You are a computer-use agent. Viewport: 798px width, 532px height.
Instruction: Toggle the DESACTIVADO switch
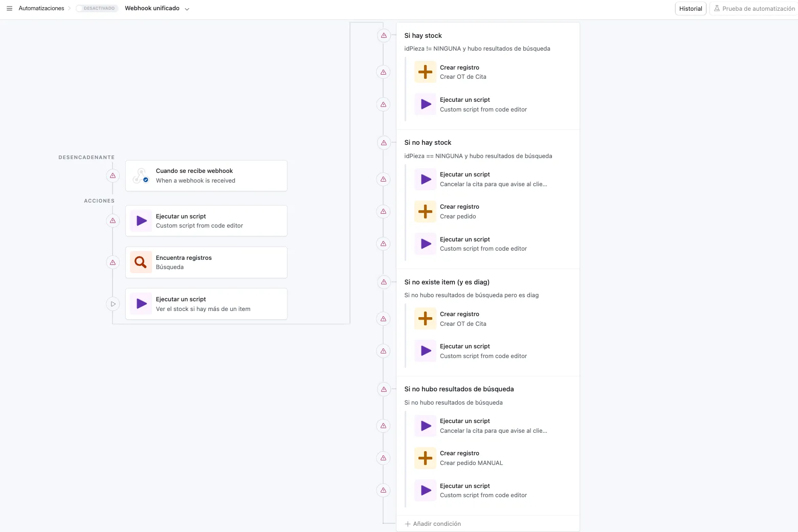[97, 8]
